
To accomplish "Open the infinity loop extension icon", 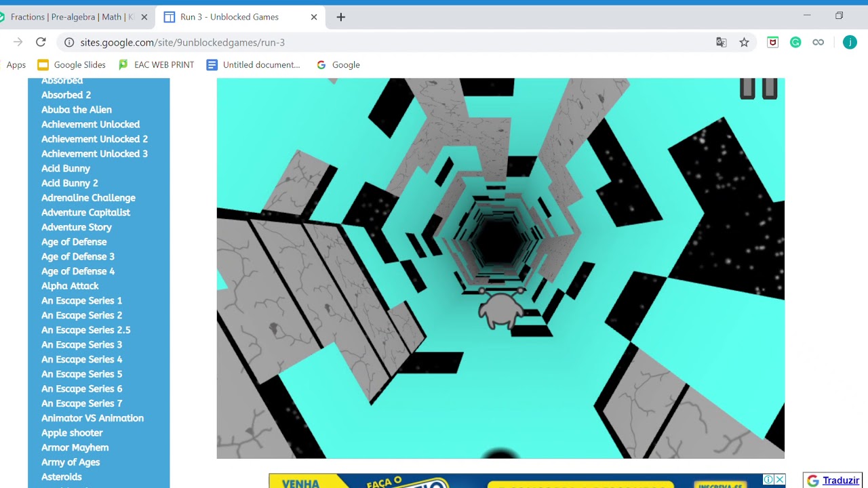I will point(818,42).
